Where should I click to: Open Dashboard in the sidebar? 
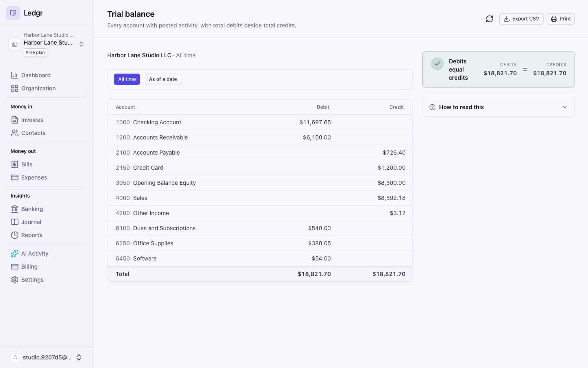point(47,75)
